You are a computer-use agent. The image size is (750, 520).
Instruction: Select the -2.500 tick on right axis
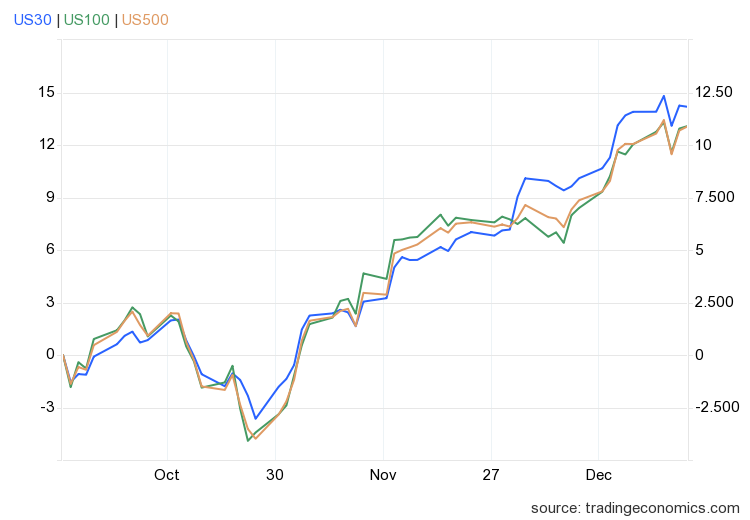point(717,407)
